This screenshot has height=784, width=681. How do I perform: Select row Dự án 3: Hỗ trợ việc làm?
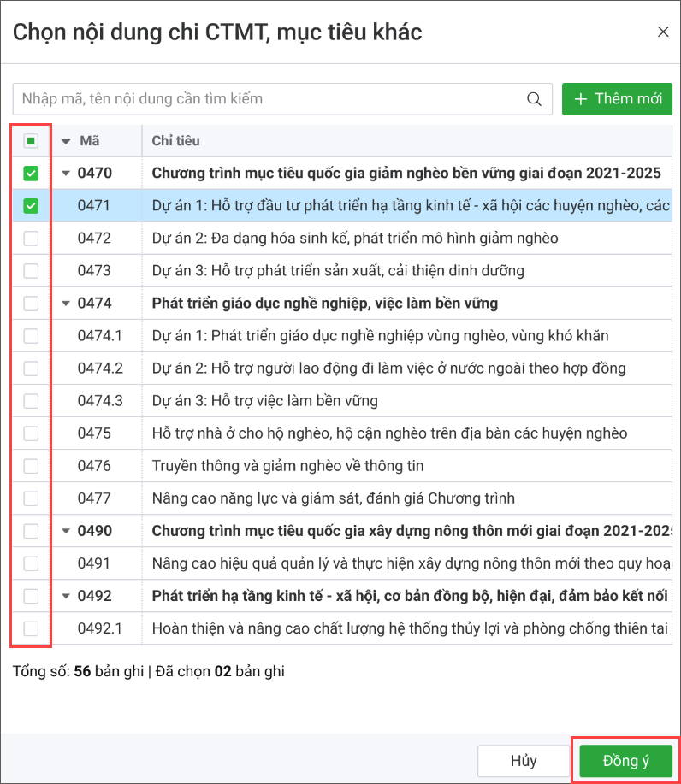264,401
